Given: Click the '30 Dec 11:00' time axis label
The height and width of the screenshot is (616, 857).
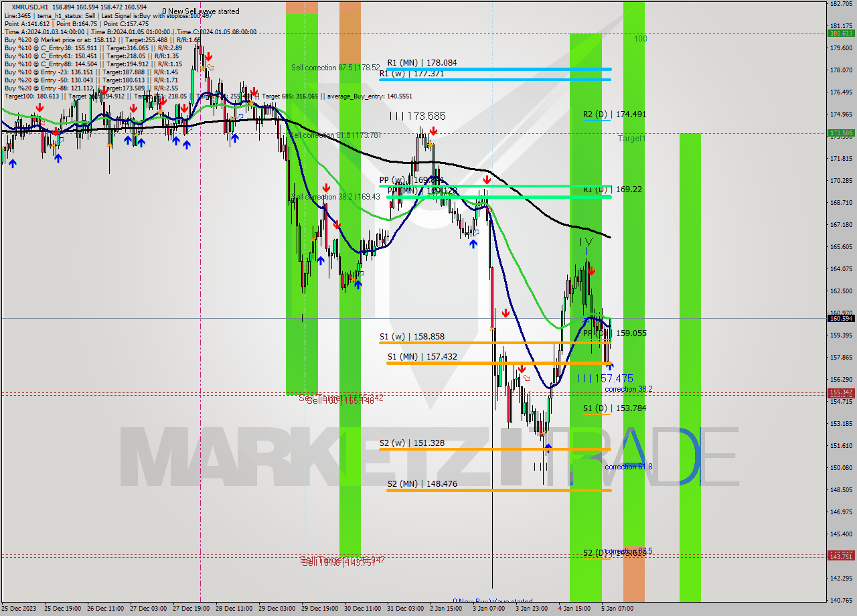Looking at the screenshot, I should point(363,609).
